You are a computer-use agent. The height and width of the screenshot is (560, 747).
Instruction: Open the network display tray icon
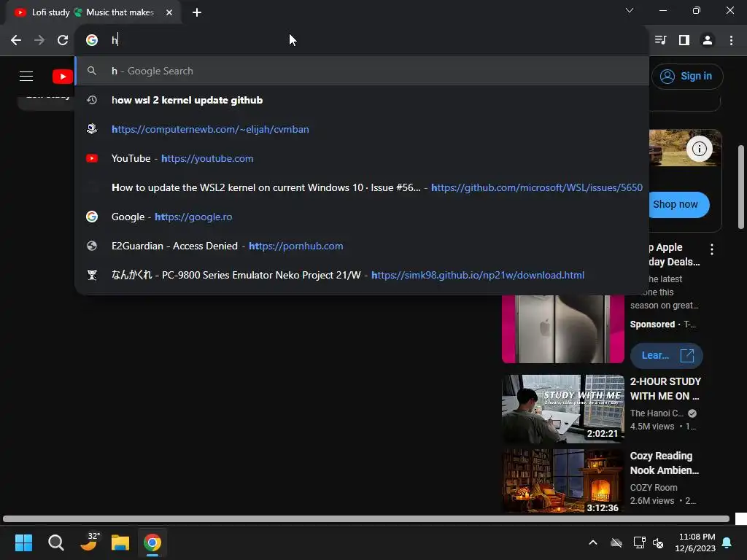(639, 542)
